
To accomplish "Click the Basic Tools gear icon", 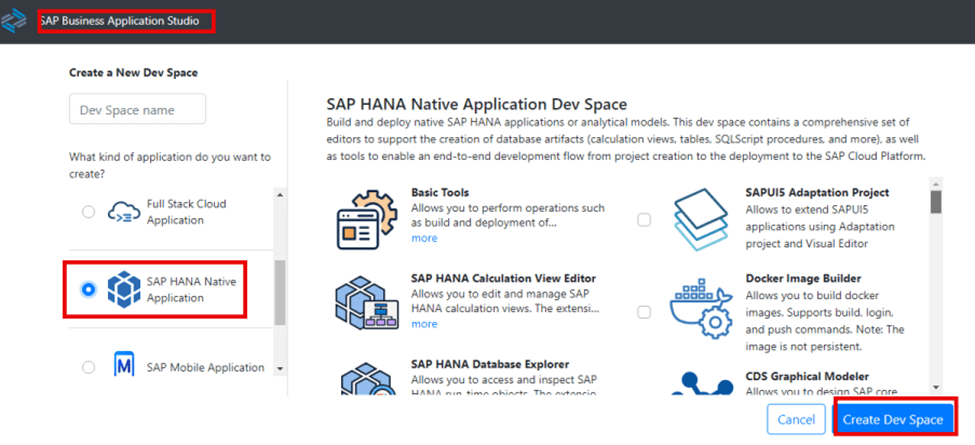I will pyautogui.click(x=367, y=219).
